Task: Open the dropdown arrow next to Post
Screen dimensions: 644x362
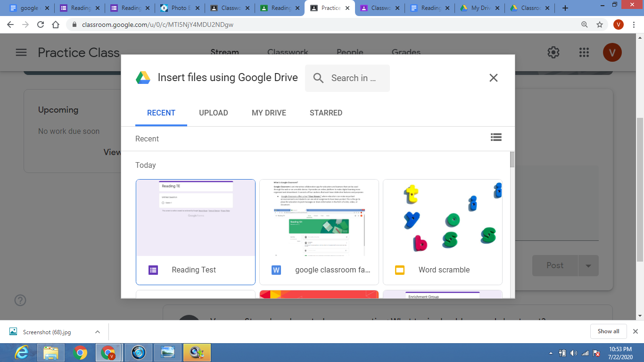Action: (588, 265)
